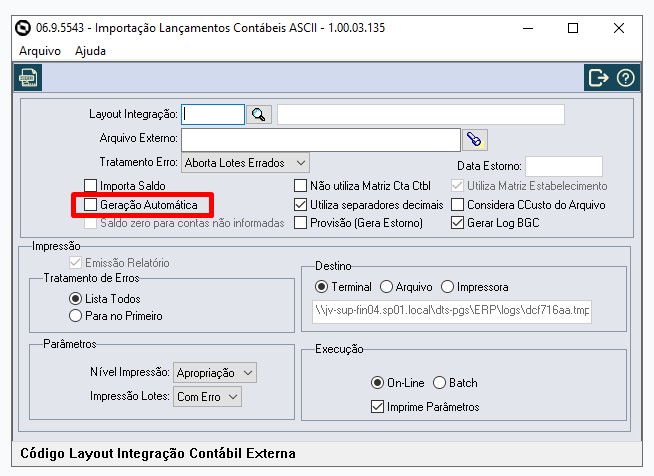Screen dimensions: 654x476
Task: Click magnifier search button beside Layout Integração
Action: click(259, 114)
